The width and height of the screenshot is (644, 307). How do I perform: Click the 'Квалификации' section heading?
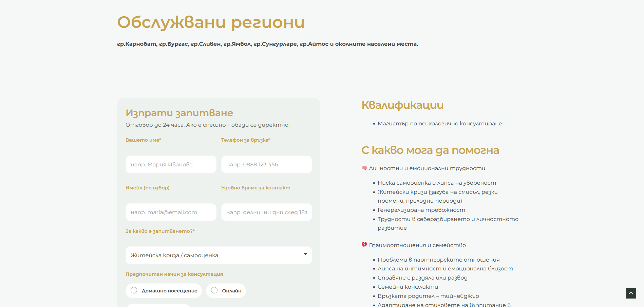point(402,105)
